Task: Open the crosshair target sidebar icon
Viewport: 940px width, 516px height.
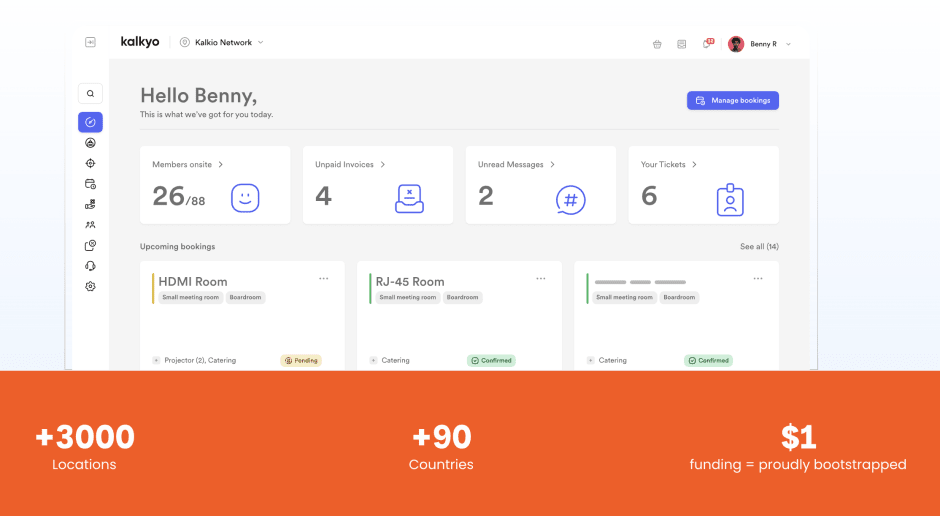Action: tap(90, 163)
